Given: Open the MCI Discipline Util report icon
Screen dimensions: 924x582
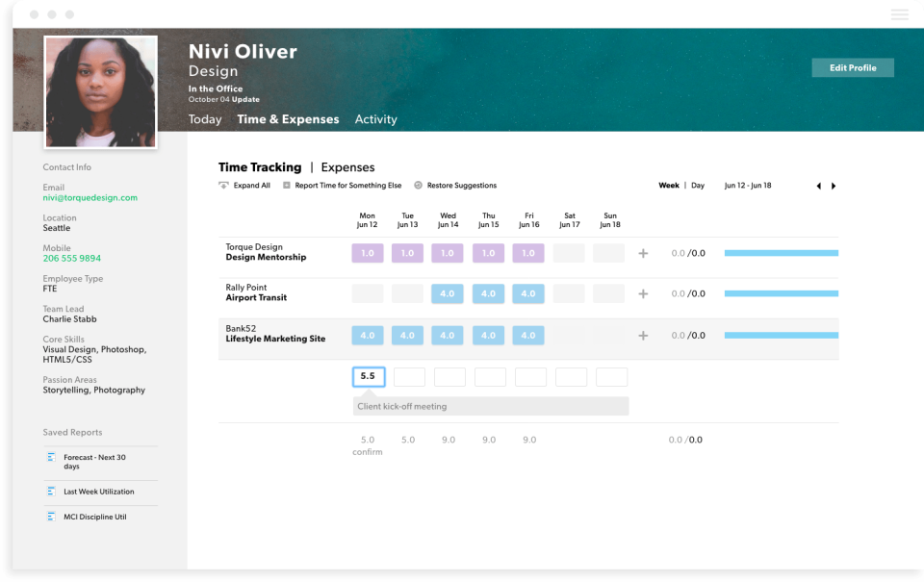Looking at the screenshot, I should 51,517.
